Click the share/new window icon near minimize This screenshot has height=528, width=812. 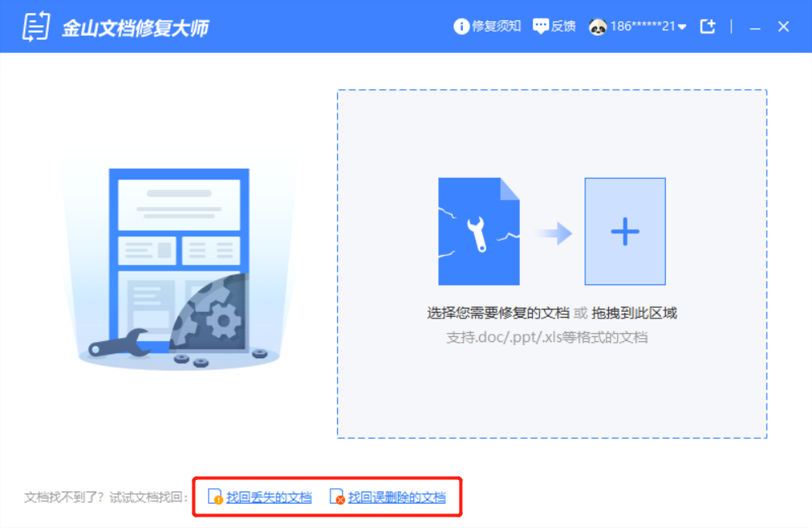point(706,25)
